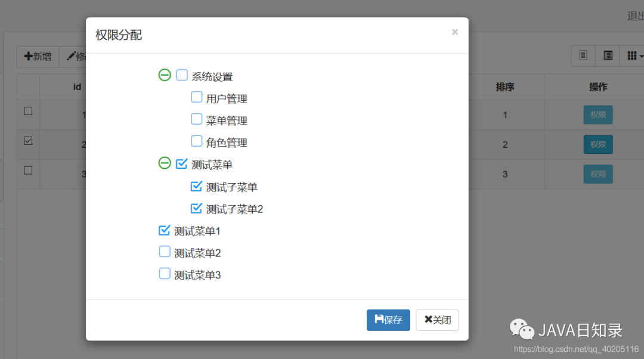The height and width of the screenshot is (359, 644).
Task: Click 权限 button in row with 排序 1
Action: (x=598, y=115)
